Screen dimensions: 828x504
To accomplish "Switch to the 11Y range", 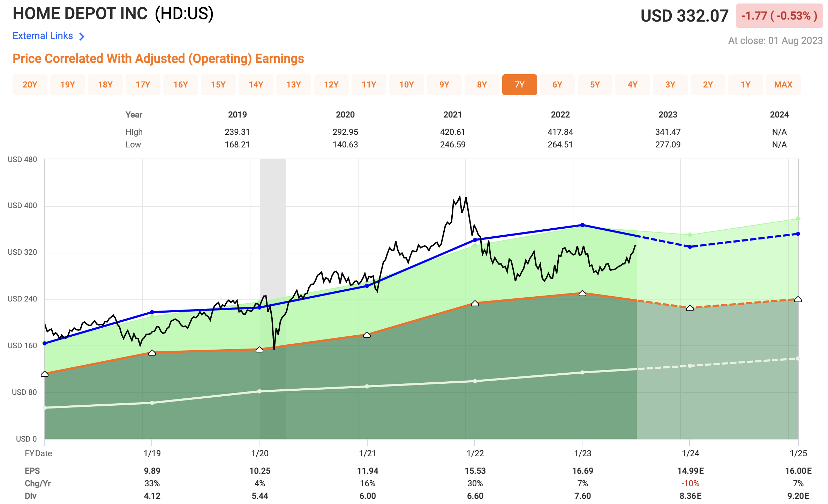I will pos(369,85).
